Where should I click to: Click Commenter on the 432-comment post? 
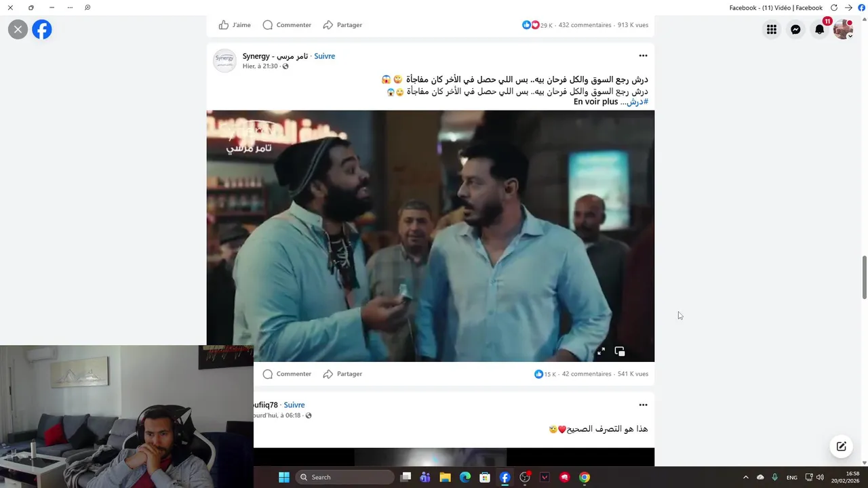pos(287,25)
